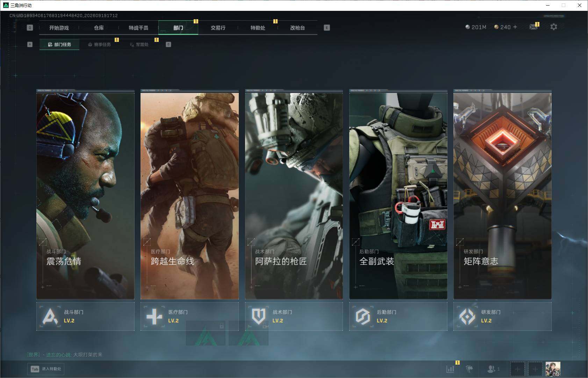Open the 仓库 tab
588x378 pixels.
pos(99,28)
